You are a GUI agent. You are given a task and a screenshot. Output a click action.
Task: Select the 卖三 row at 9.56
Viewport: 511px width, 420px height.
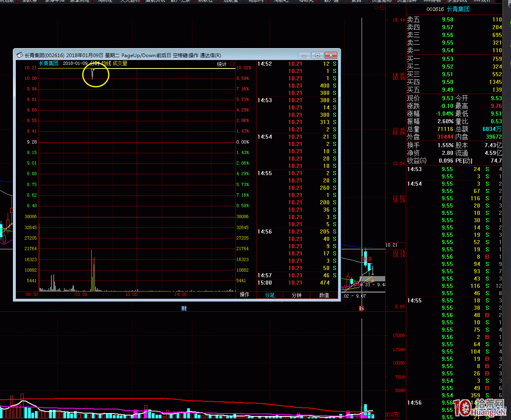(455, 35)
